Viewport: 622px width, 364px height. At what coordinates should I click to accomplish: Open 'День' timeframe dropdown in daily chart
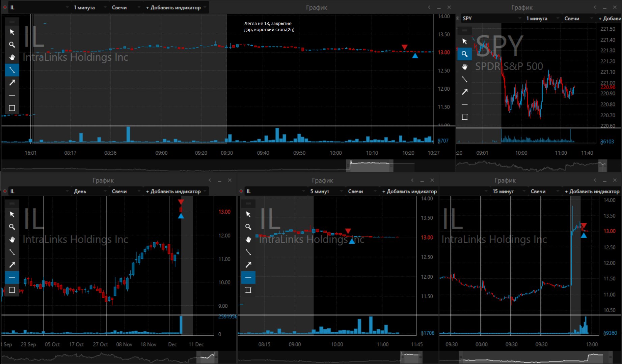coord(89,191)
